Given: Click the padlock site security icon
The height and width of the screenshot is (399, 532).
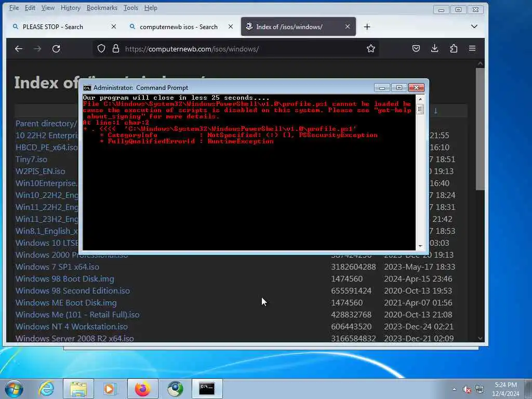Looking at the screenshot, I should pos(116,48).
